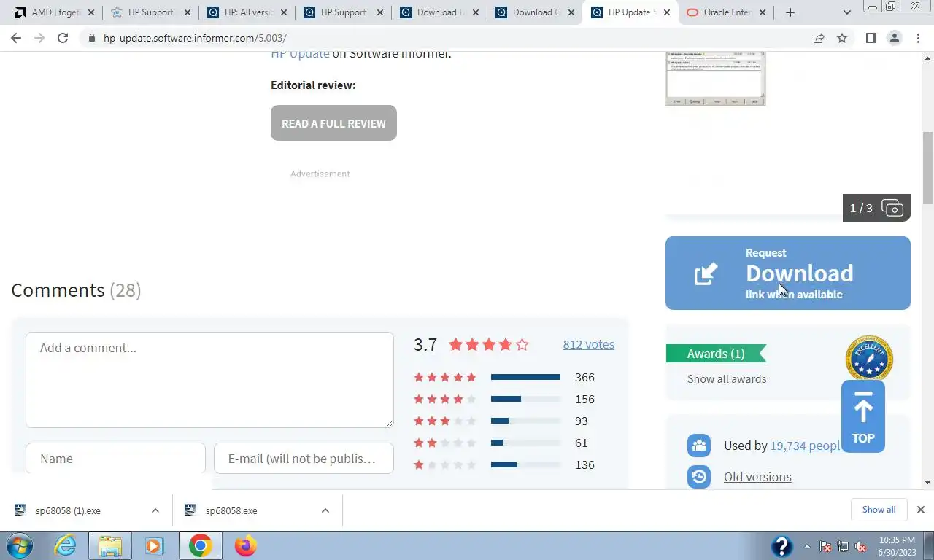Close the Oracle Enterprise tab
Image resolution: width=934 pixels, height=560 pixels.
(x=763, y=12)
